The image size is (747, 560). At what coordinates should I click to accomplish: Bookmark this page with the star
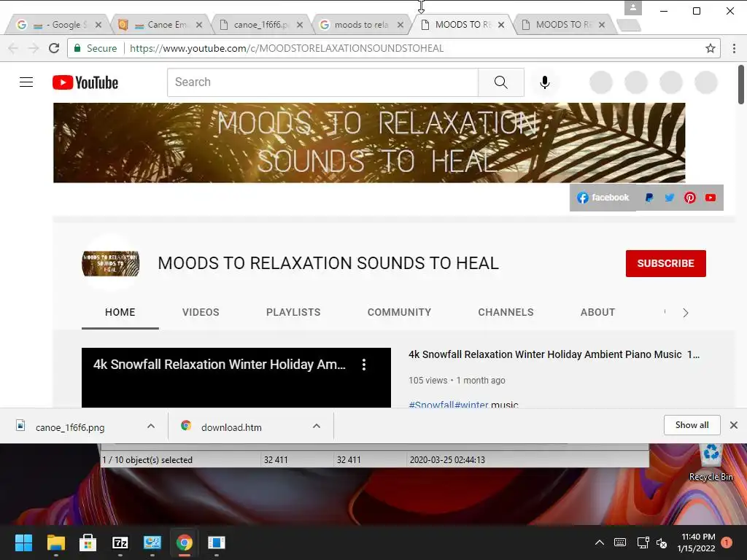click(x=711, y=48)
